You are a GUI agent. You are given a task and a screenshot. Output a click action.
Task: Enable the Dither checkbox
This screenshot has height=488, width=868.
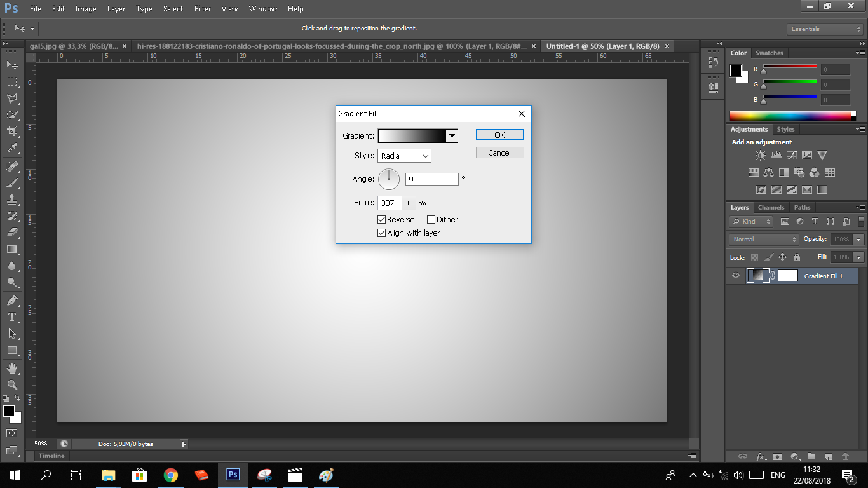tap(431, 220)
